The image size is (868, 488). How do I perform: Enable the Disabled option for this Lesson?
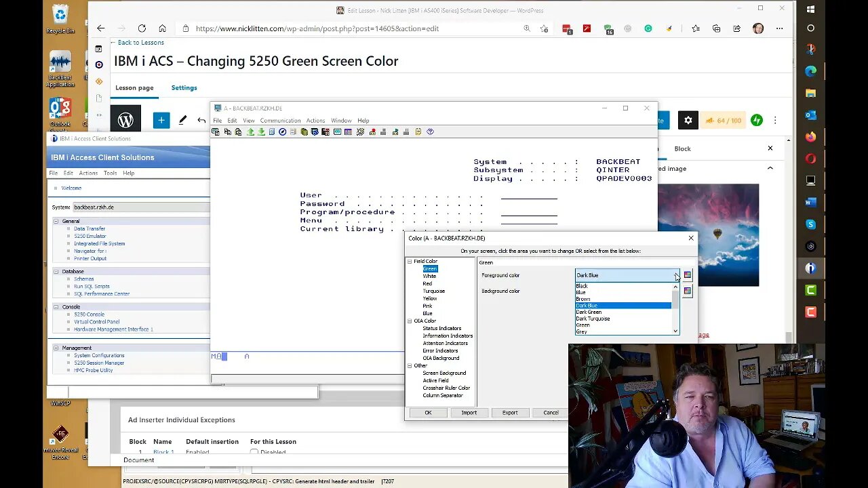(254, 451)
